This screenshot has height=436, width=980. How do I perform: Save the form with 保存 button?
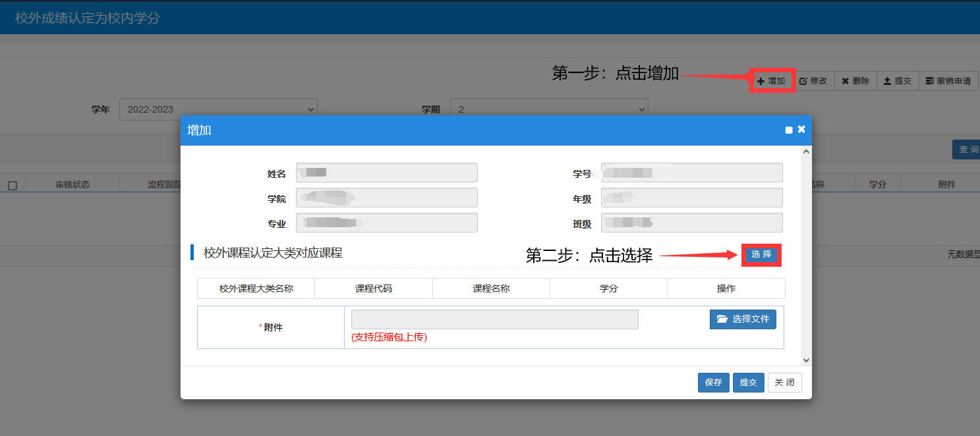coord(713,383)
